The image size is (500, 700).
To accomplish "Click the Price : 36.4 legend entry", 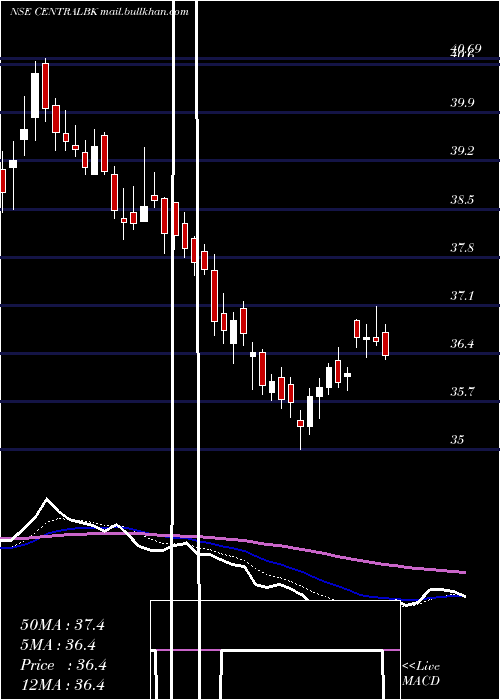I will 63,665.
